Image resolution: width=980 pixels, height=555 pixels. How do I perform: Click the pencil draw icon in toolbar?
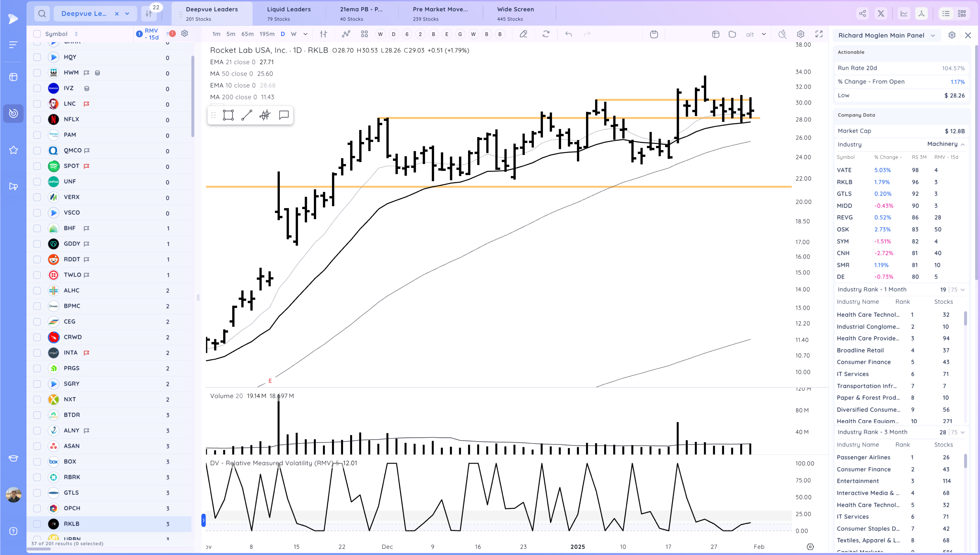click(x=523, y=34)
